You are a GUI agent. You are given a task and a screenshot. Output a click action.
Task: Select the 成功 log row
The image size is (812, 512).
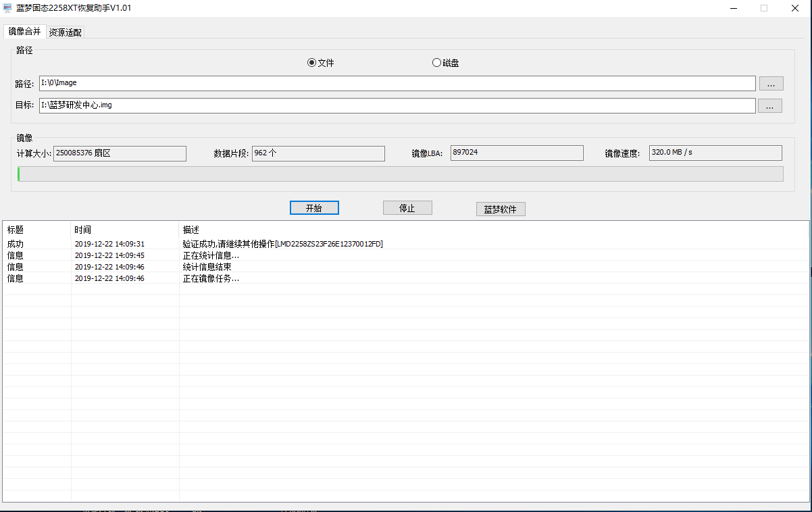(x=405, y=244)
